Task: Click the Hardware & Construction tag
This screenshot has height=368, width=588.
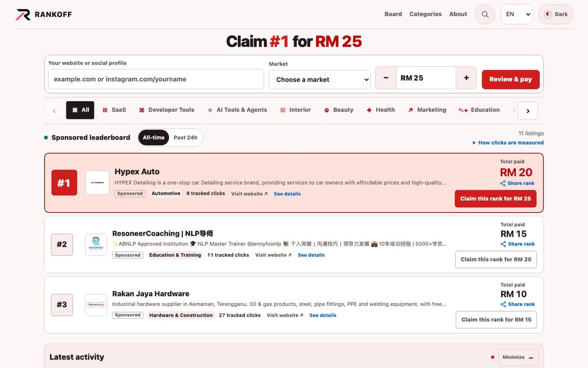Action: point(181,315)
